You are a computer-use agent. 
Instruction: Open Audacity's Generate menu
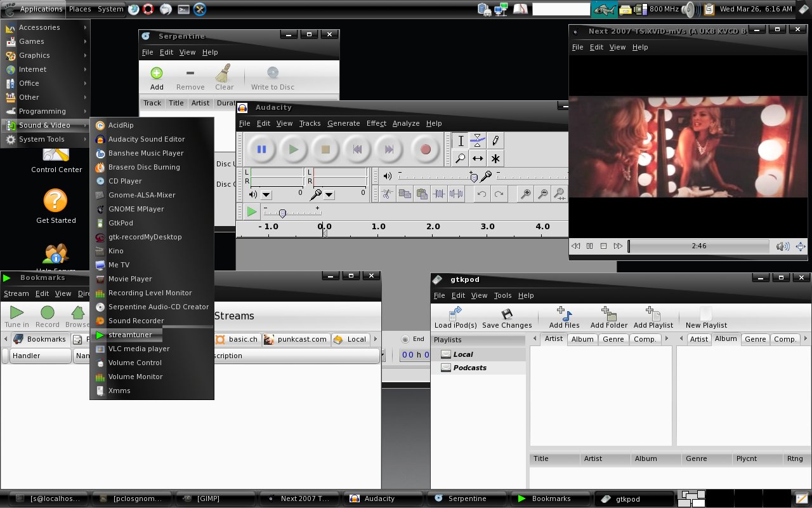pyautogui.click(x=343, y=123)
